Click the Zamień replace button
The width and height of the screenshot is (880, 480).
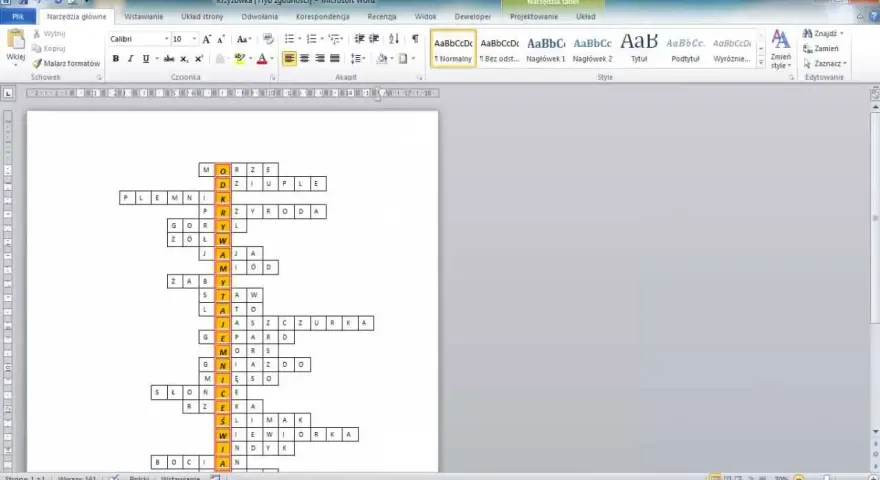pos(821,49)
